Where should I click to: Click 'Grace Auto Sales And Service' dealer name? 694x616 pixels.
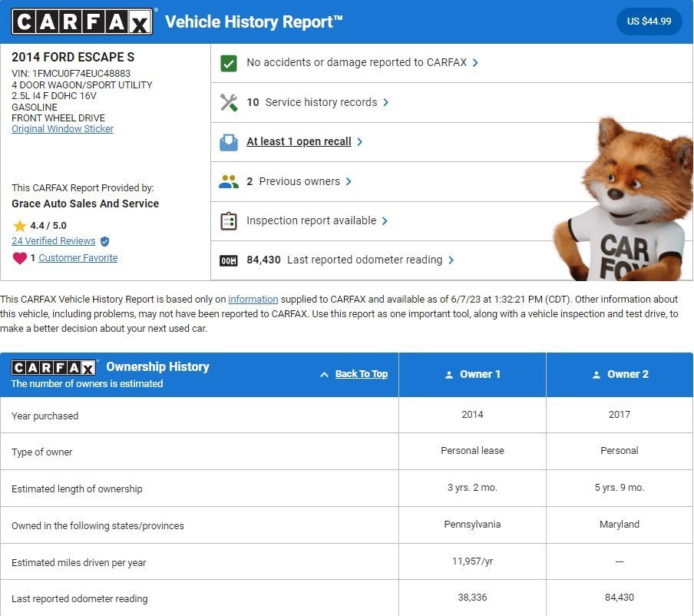tap(85, 204)
